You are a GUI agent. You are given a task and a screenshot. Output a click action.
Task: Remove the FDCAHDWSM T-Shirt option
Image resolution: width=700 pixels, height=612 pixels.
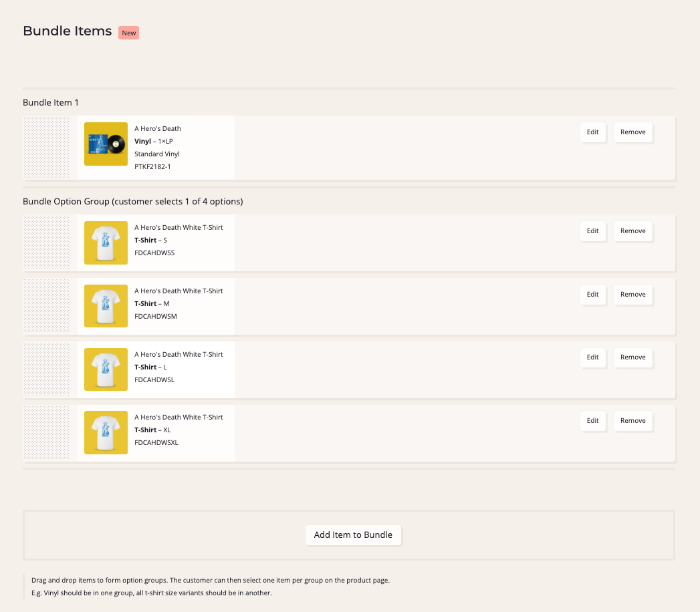pos(632,295)
